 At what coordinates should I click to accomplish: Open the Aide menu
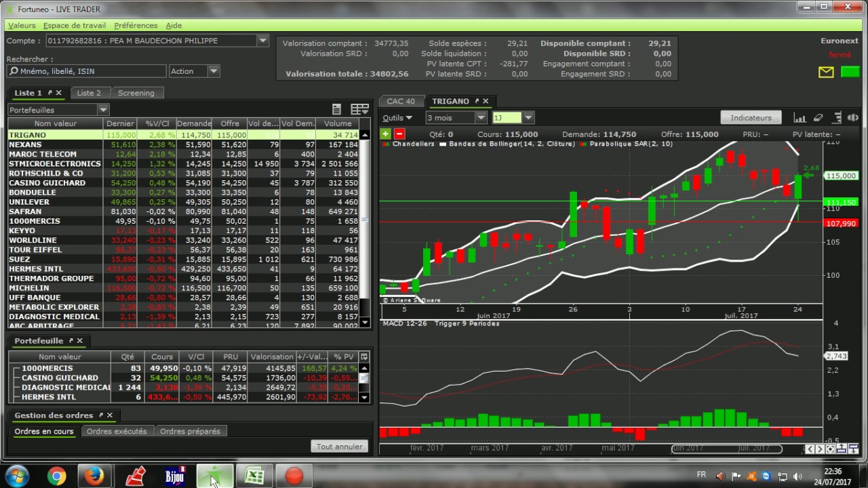pyautogui.click(x=174, y=25)
